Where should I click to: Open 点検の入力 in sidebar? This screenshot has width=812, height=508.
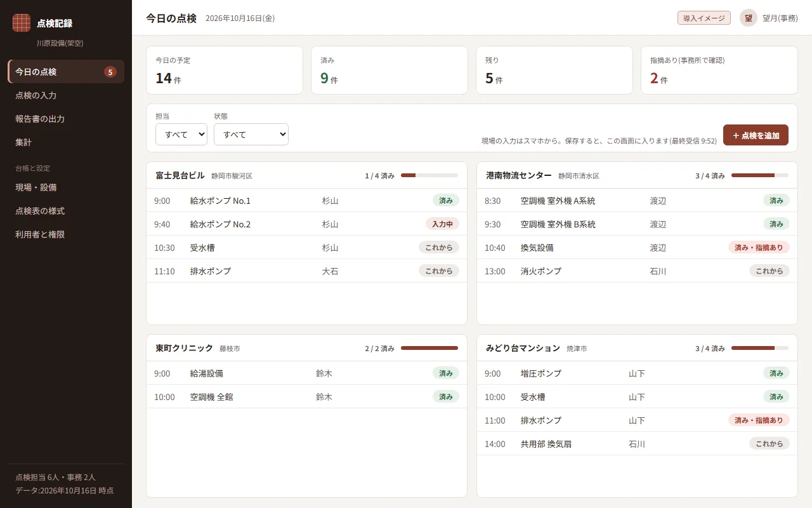point(66,95)
